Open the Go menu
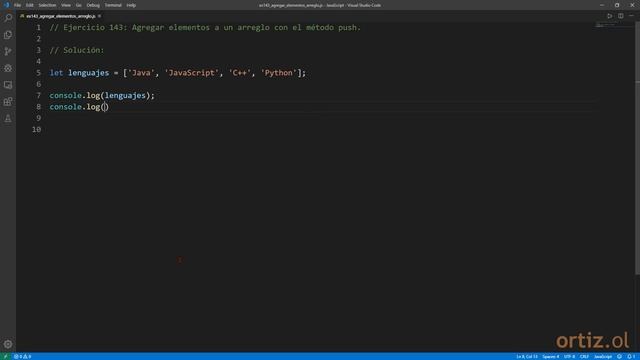 pyautogui.click(x=78, y=5)
